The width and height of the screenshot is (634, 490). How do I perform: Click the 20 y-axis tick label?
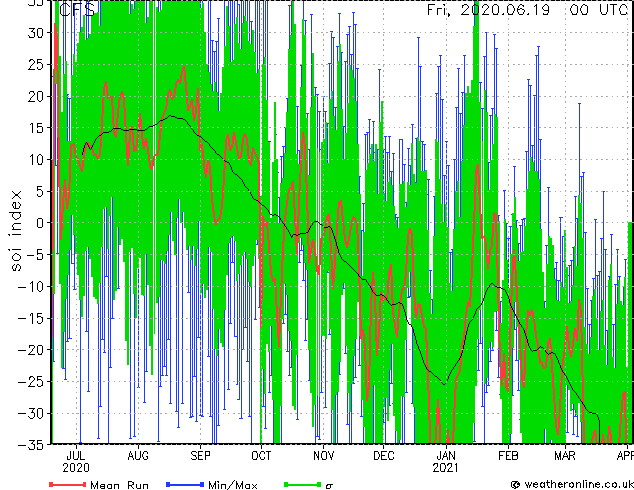(36, 96)
